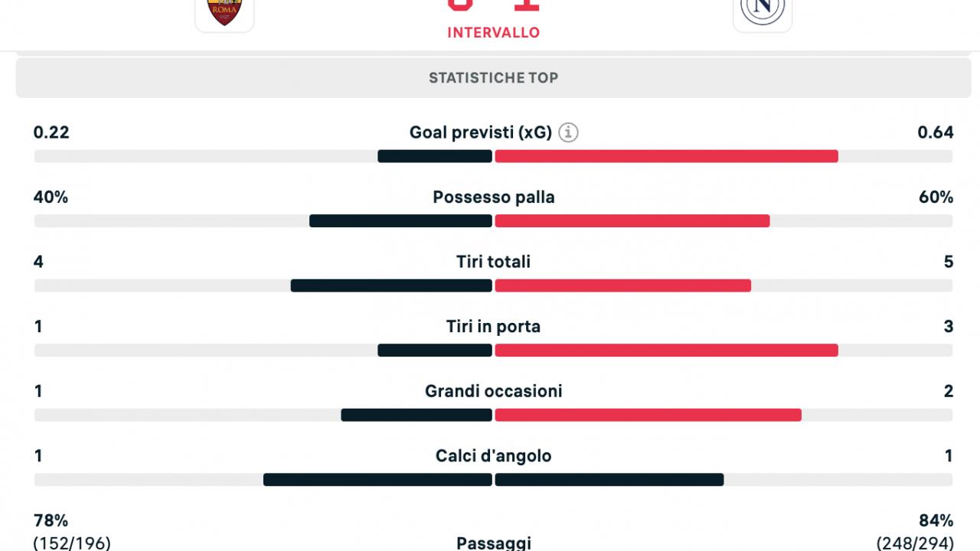Viewport: 980px width, 551px height.
Task: Click the INTERVALLO match status label
Action: point(493,32)
